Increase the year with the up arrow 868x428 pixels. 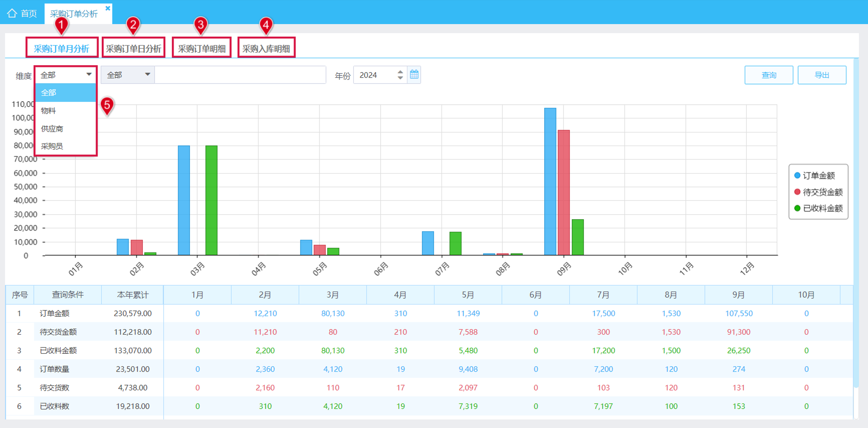coord(400,72)
